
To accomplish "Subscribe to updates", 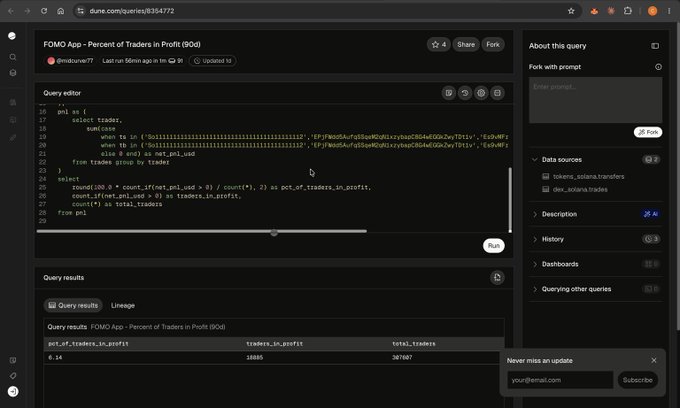I will point(638,380).
